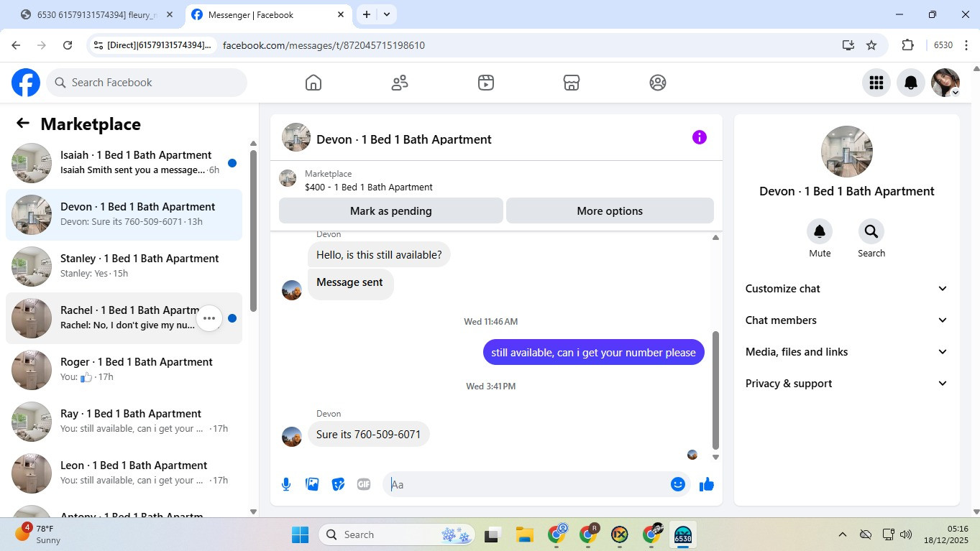
Task: Open the $400 Marketplace listing link
Action: (369, 187)
